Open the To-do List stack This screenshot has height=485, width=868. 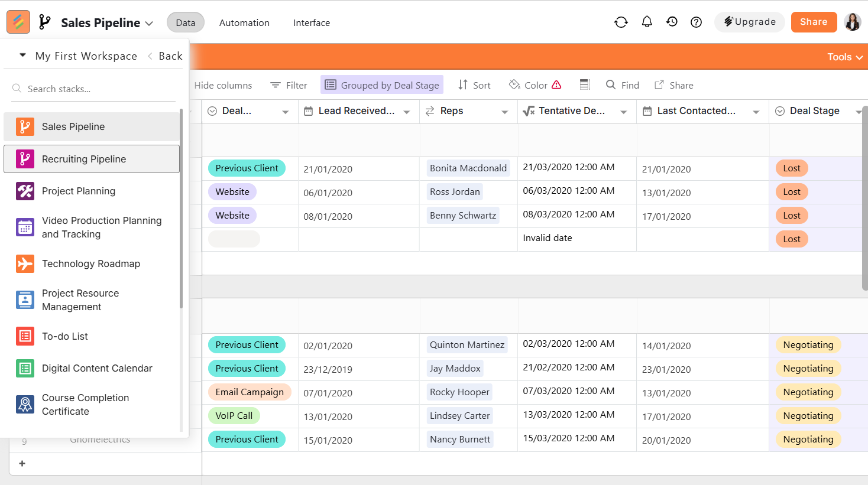92,336
